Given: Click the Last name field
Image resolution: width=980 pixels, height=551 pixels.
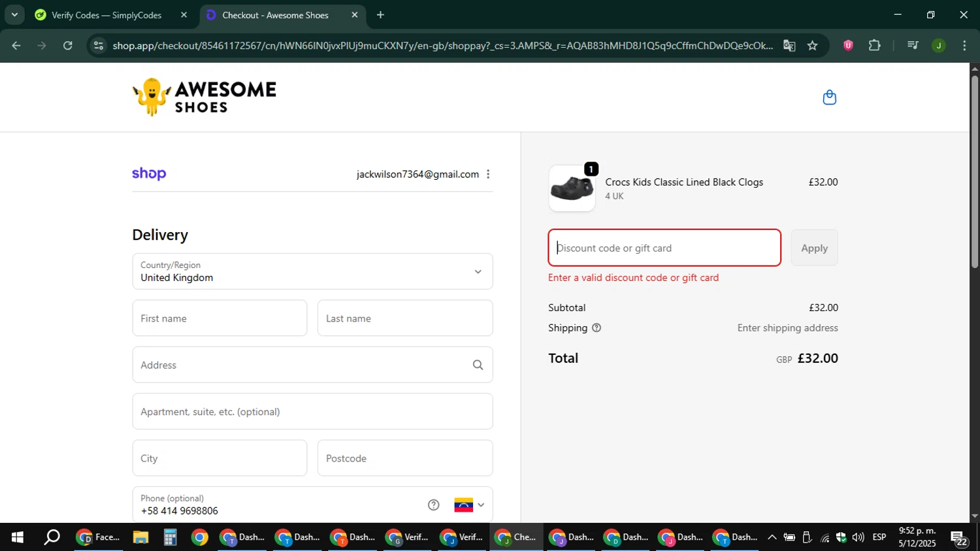Looking at the screenshot, I should pyautogui.click(x=405, y=318).
